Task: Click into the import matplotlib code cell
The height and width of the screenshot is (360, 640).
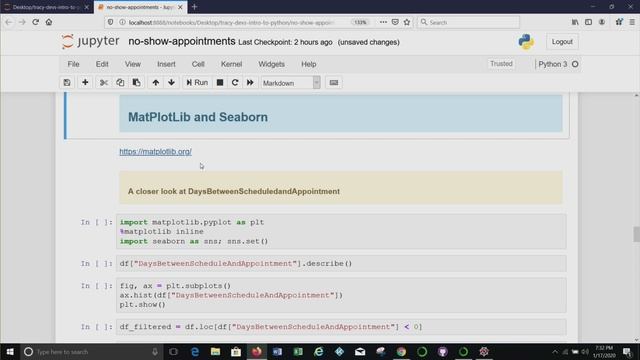Action: [341, 231]
